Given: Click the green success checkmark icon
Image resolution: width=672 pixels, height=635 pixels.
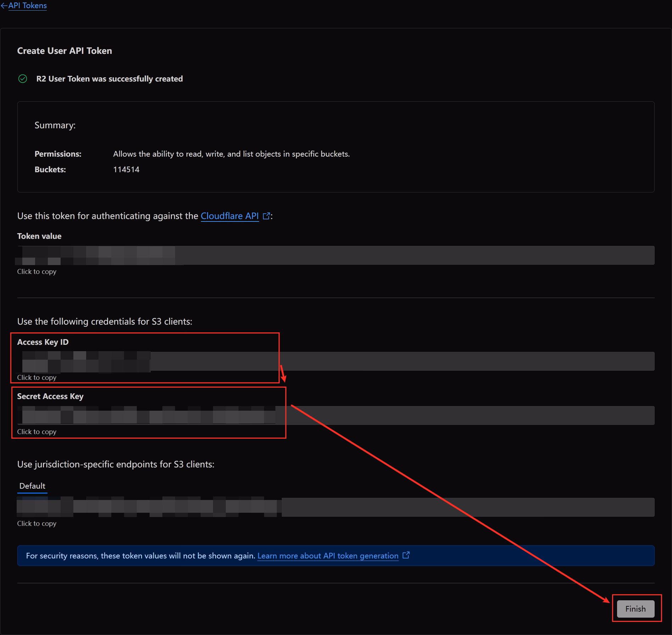Looking at the screenshot, I should tap(23, 79).
